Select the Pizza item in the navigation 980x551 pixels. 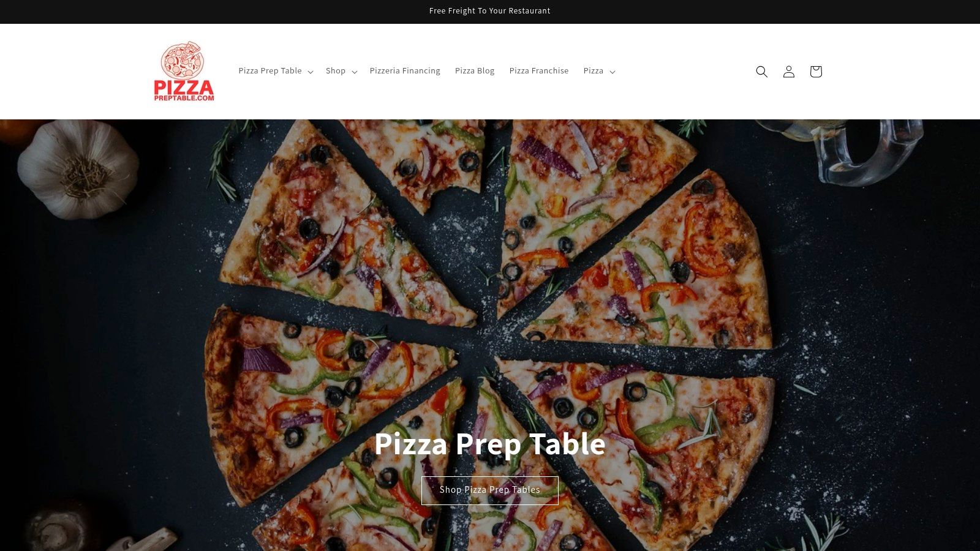pos(594,71)
